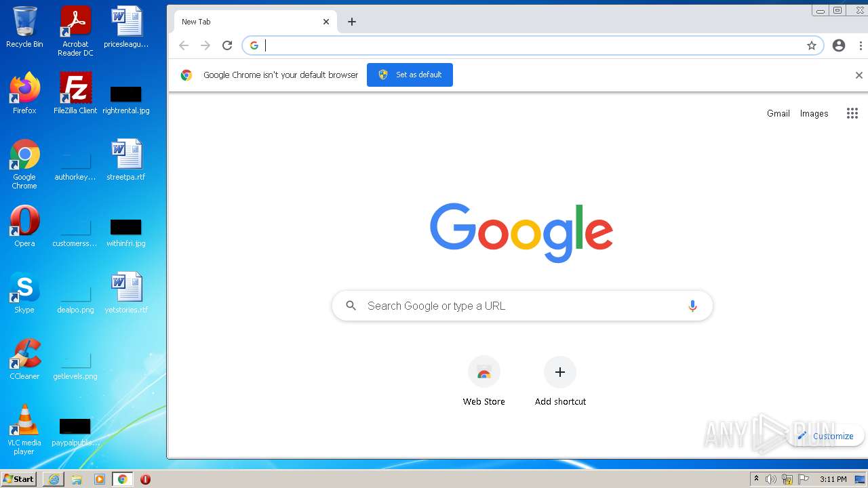Open Opera icon in taskbar
This screenshot has height=488, width=868.
click(145, 479)
